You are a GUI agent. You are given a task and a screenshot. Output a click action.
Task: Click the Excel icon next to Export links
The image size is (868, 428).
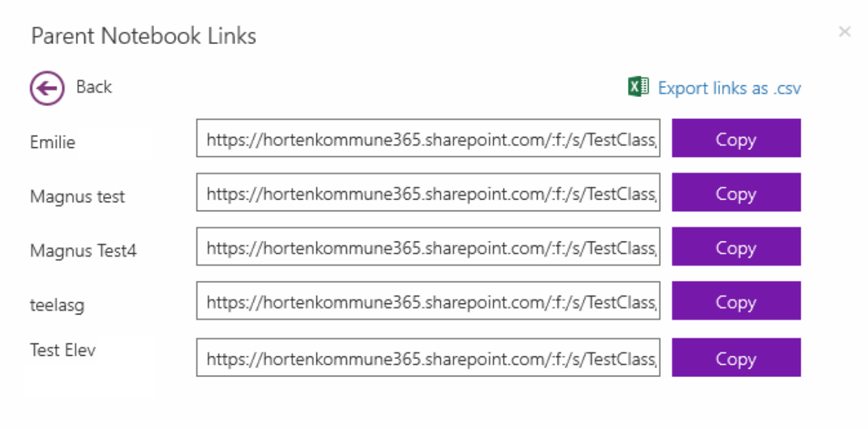[638, 87]
